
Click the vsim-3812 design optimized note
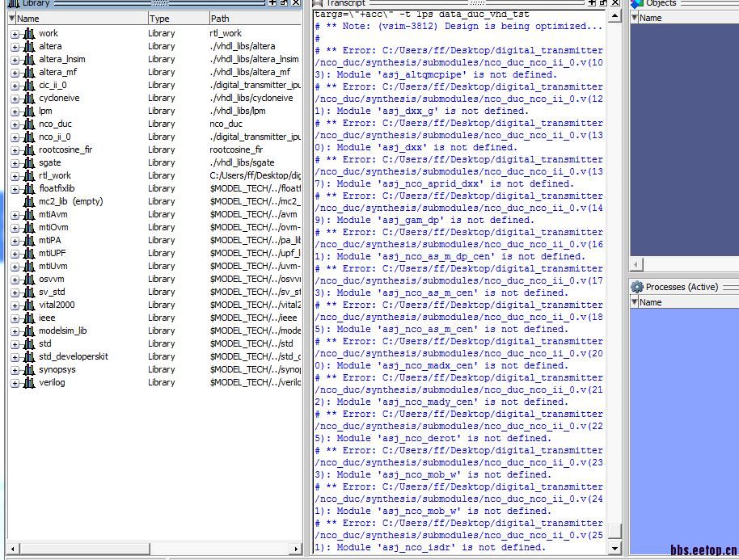[x=459, y=27]
